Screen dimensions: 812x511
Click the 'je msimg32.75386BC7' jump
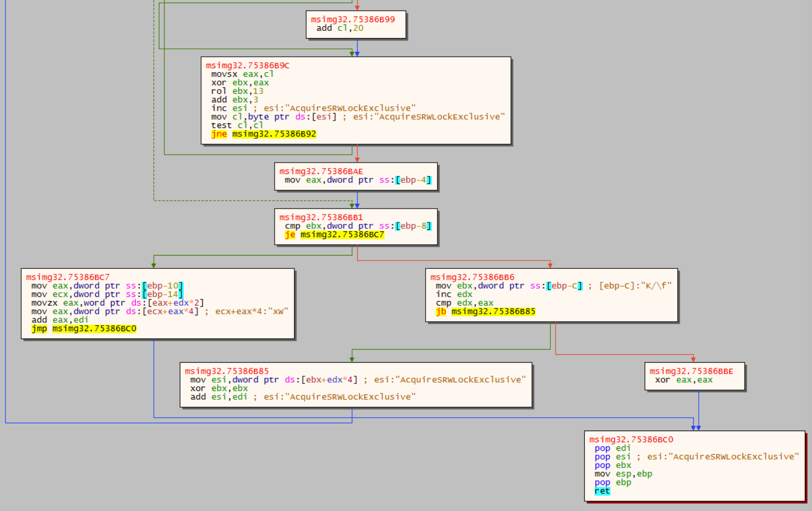click(334, 235)
